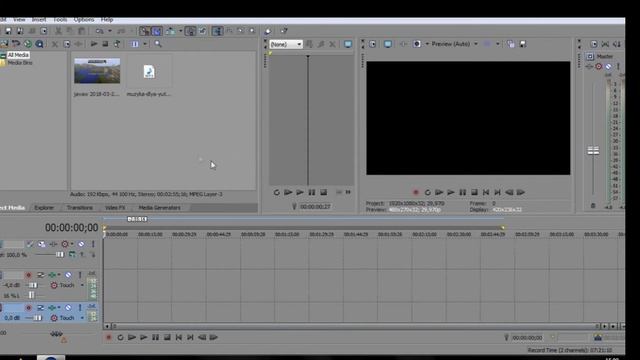640x360 pixels.
Task: Save snapshot to file in preview
Action: coord(523,44)
